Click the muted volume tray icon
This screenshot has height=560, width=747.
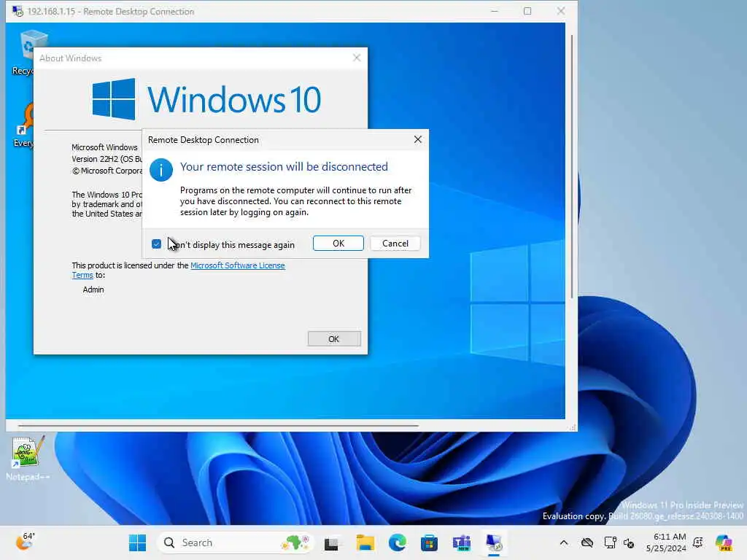(629, 542)
